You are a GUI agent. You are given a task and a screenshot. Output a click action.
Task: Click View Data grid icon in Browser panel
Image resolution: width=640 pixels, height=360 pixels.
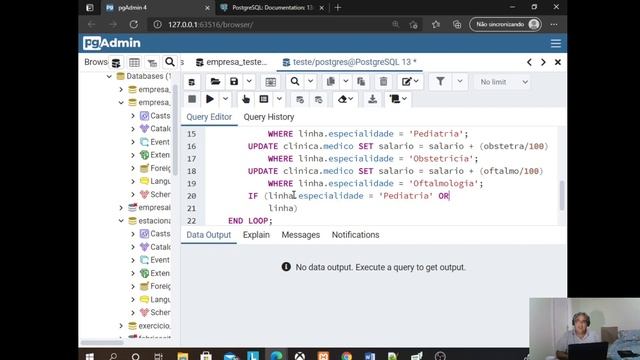click(x=134, y=62)
